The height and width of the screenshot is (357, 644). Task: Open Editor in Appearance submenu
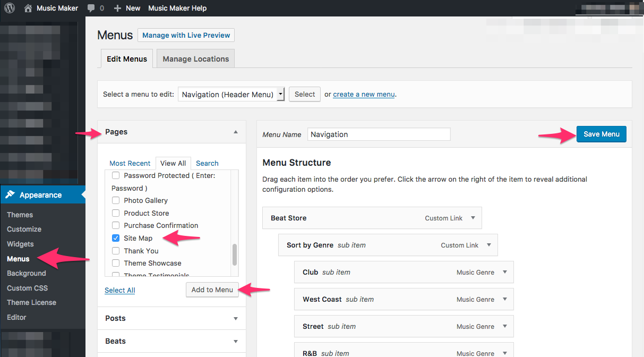click(x=16, y=317)
